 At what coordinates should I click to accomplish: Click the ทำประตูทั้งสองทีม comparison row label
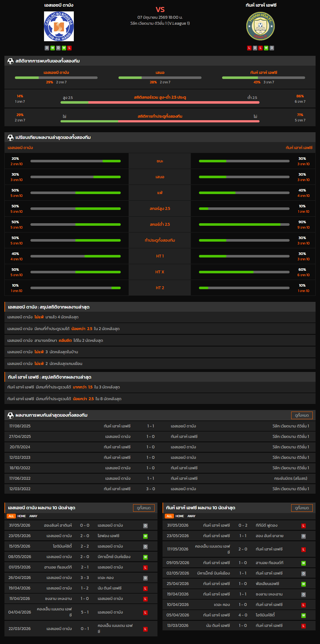click(160, 240)
